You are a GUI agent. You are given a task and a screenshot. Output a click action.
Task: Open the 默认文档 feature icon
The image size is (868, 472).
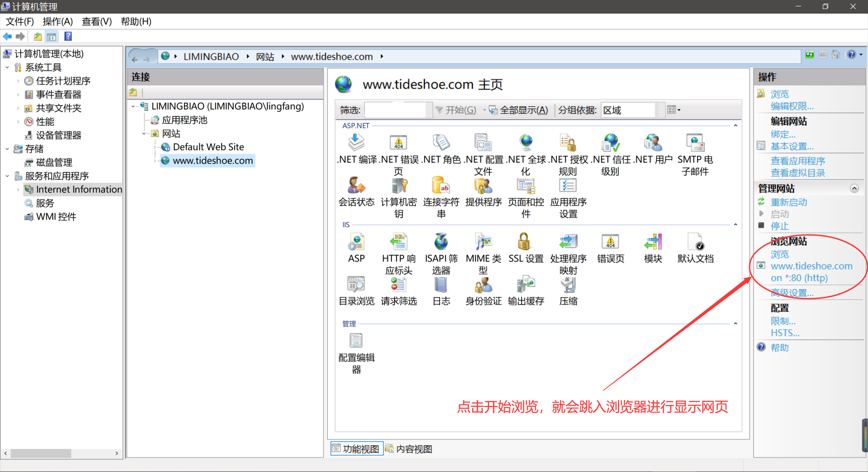(x=695, y=242)
